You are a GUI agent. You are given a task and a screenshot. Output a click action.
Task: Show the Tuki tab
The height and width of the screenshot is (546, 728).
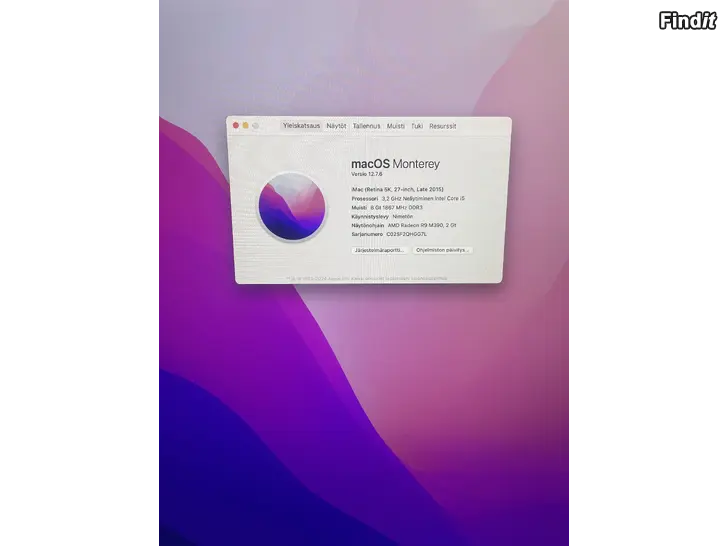pos(417,126)
